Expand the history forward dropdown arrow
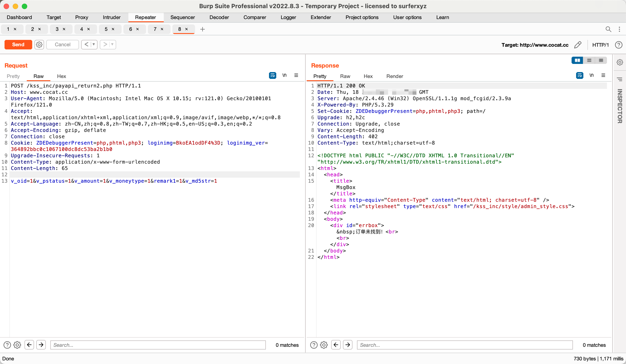Image resolution: width=626 pixels, height=364 pixels. click(x=112, y=45)
